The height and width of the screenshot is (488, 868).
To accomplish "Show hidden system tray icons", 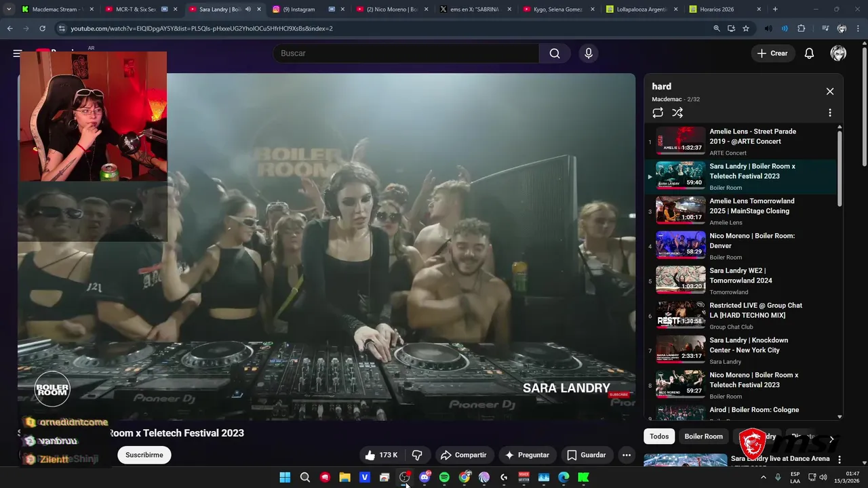I will (x=763, y=477).
